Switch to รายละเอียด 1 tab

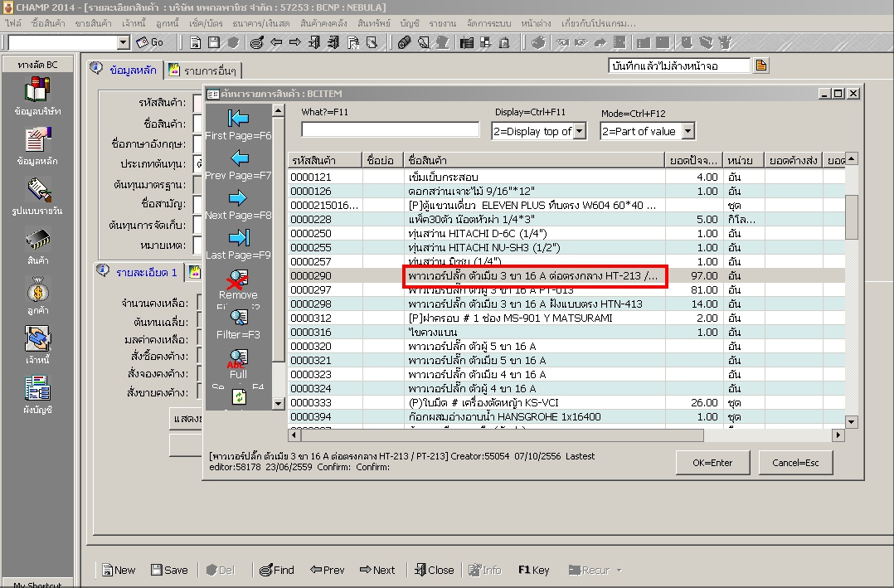[138, 272]
